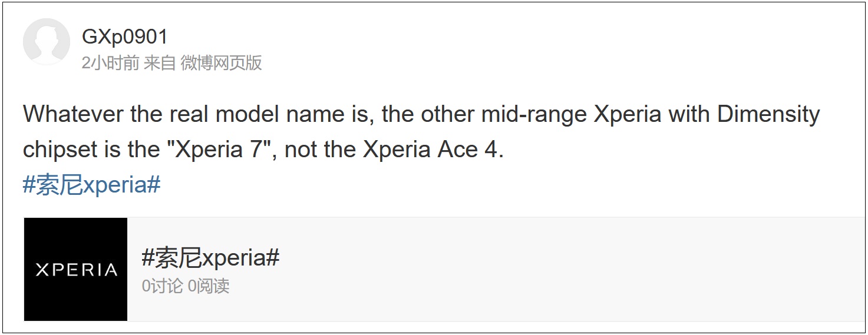Viewport: 868px width, 335px height.
Task: Open the GXp0901 username link
Action: 125,37
